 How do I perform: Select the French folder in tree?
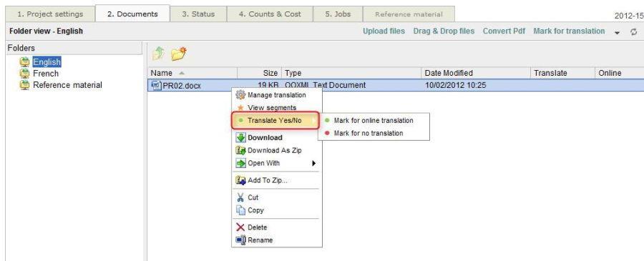[46, 74]
